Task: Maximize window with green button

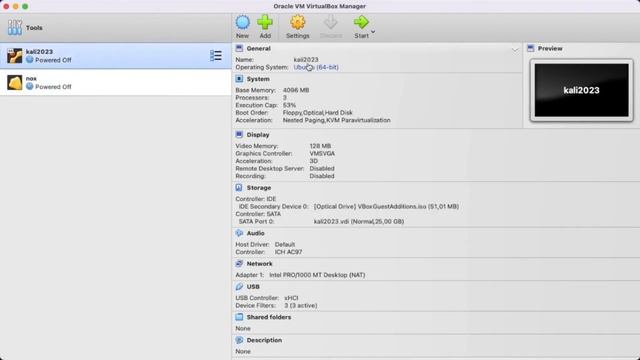Action: pos(25,7)
